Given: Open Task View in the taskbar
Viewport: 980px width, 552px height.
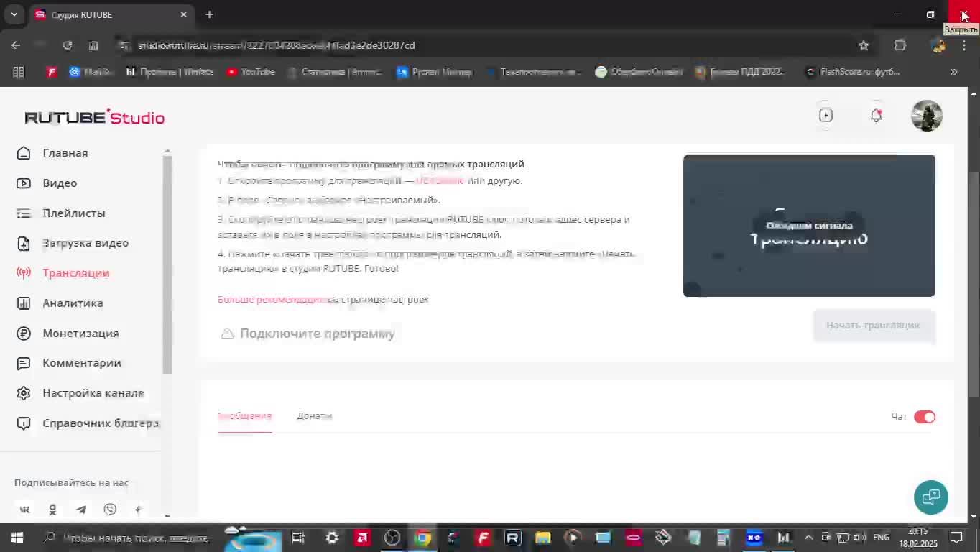Looking at the screenshot, I should pos(298,538).
